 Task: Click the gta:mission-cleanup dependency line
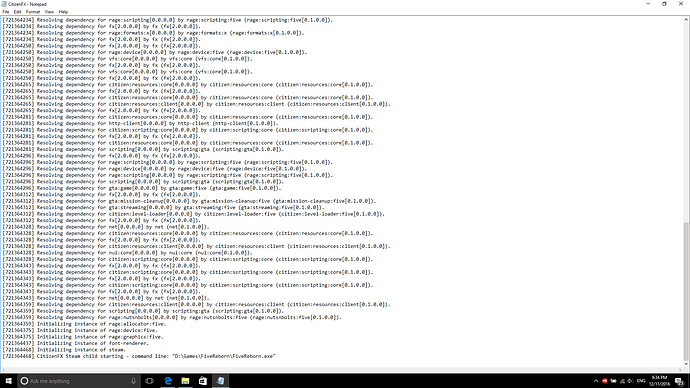[189, 201]
